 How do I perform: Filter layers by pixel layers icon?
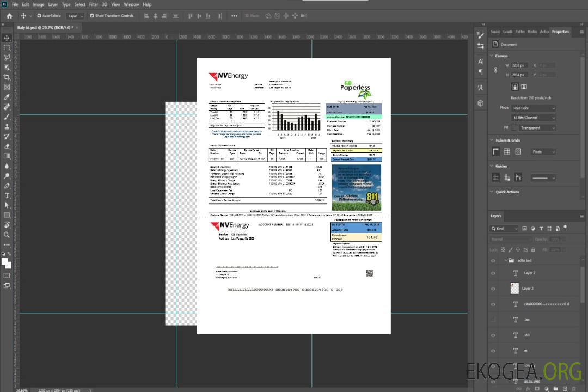[524, 229]
